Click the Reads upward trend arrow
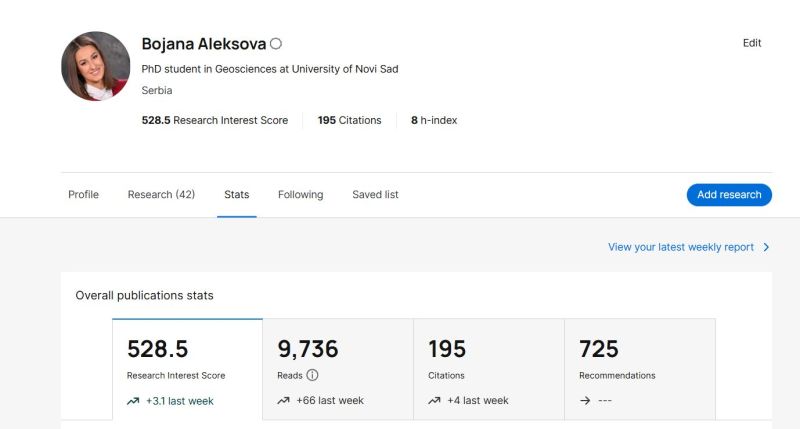Viewport: 800px width, 429px height. tap(283, 401)
